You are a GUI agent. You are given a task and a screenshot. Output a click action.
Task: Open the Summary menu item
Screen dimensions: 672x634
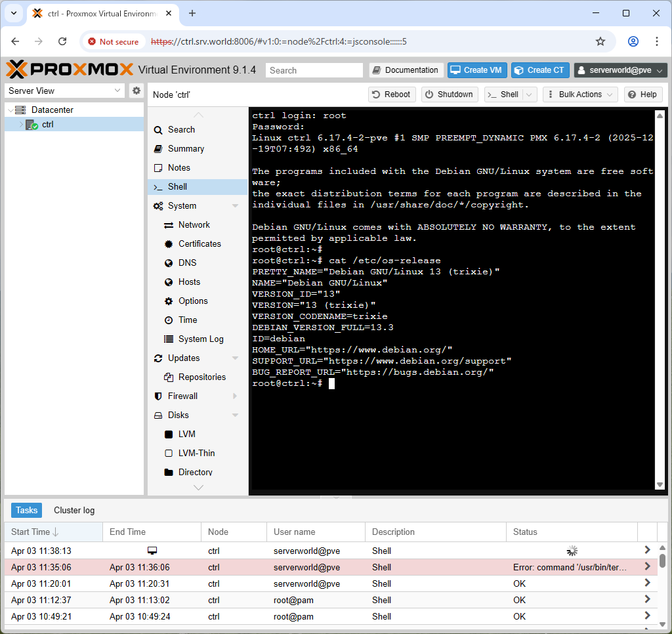(x=198, y=149)
